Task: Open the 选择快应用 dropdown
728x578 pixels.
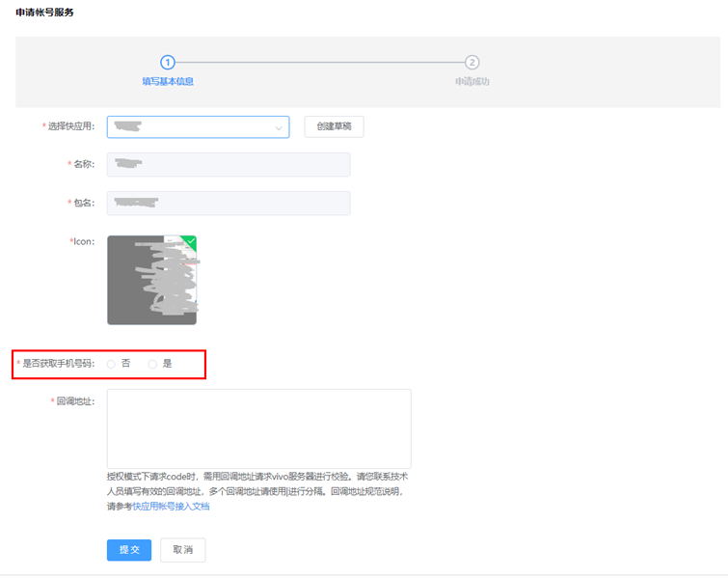Action: [x=199, y=126]
